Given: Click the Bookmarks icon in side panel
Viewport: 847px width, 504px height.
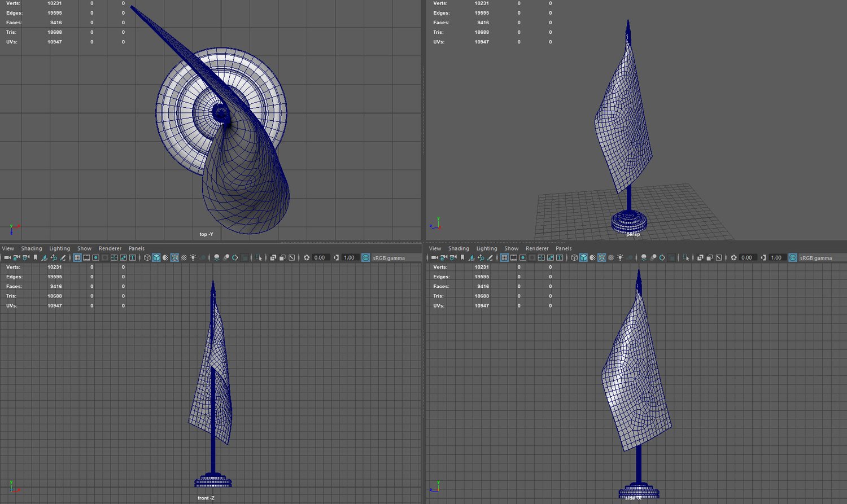Looking at the screenshot, I should [462, 258].
